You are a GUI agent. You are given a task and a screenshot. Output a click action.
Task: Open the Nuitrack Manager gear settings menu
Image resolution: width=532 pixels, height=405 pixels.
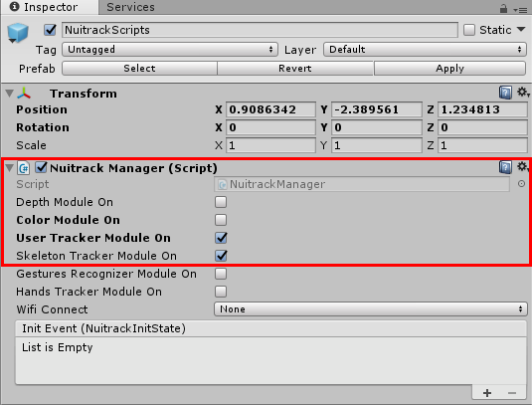[x=522, y=166]
